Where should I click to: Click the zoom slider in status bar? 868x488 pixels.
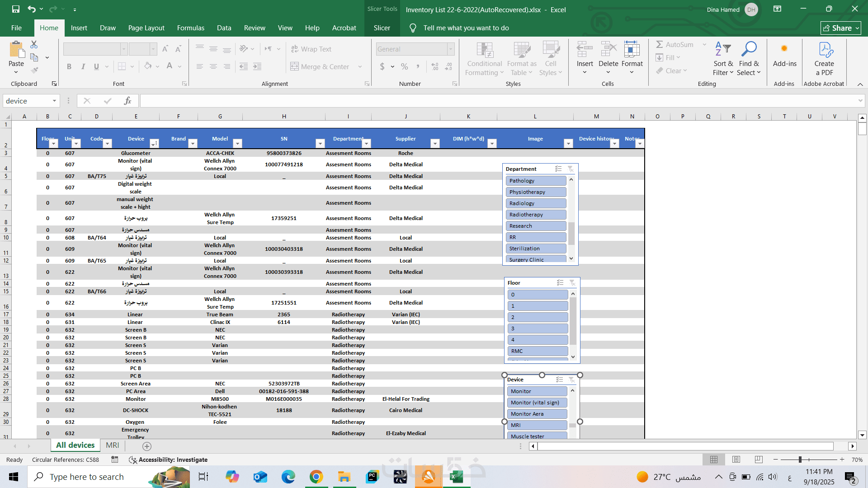click(800, 460)
